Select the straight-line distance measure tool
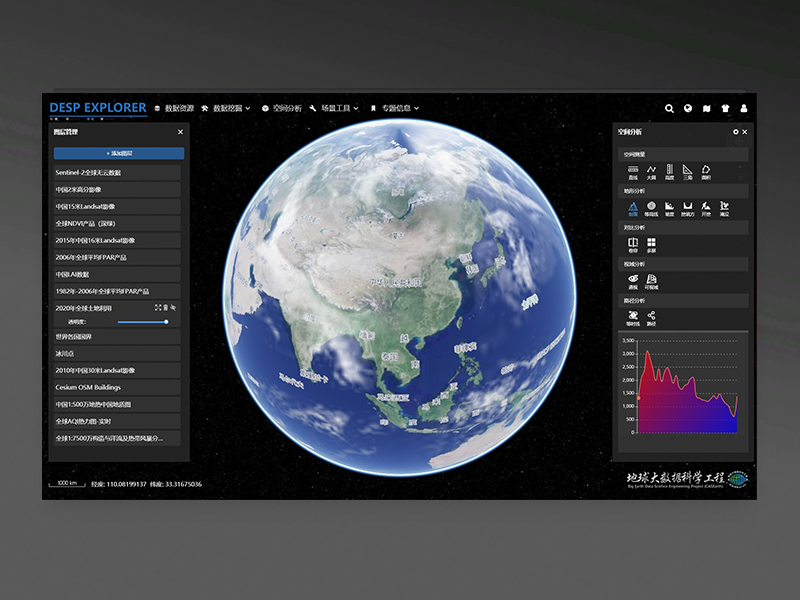 [633, 172]
